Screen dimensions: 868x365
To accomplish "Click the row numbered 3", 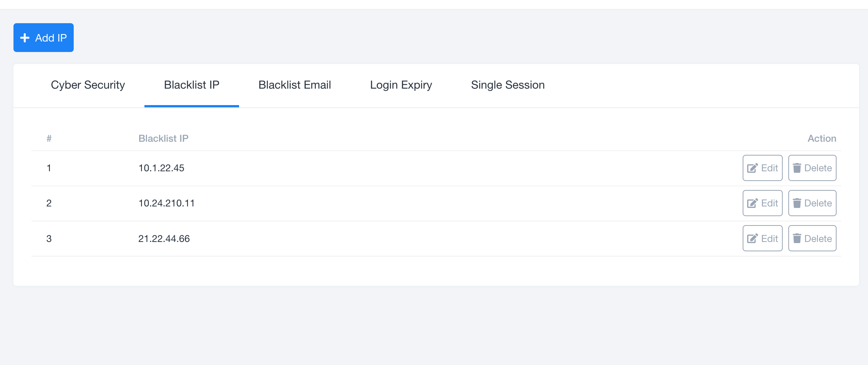I will (49, 238).
